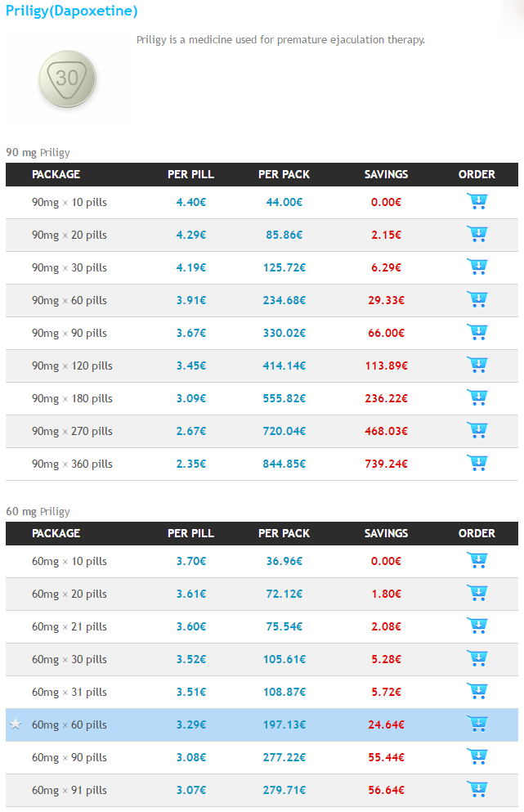Click cart icon for 60mg × 60 pills
Image resolution: width=524 pixels, height=812 pixels.
(x=477, y=724)
